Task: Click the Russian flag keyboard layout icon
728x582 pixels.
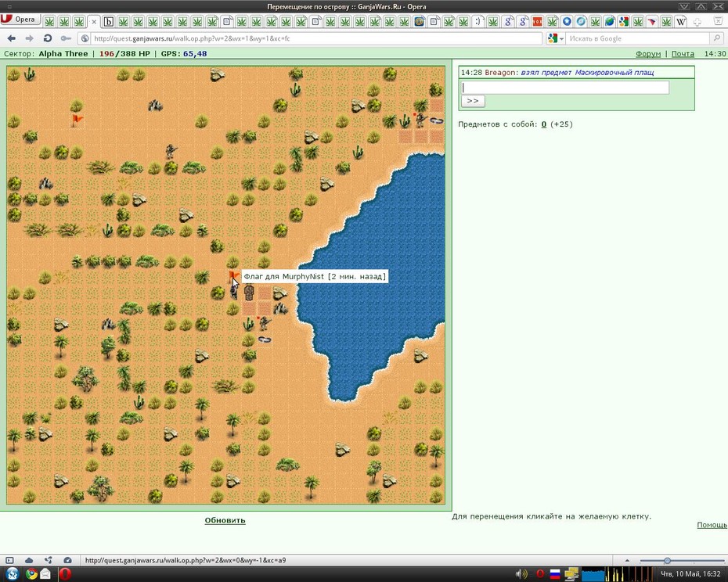Action: click(555, 575)
